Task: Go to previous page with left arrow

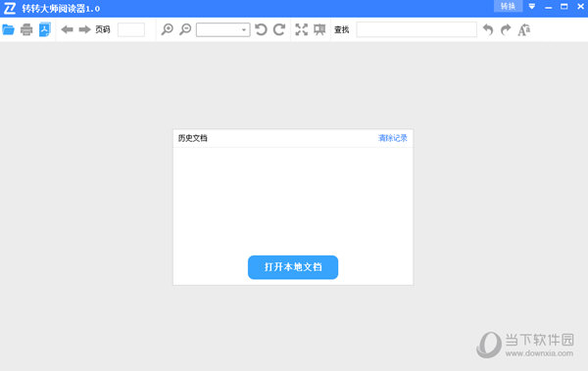Action: tap(67, 29)
